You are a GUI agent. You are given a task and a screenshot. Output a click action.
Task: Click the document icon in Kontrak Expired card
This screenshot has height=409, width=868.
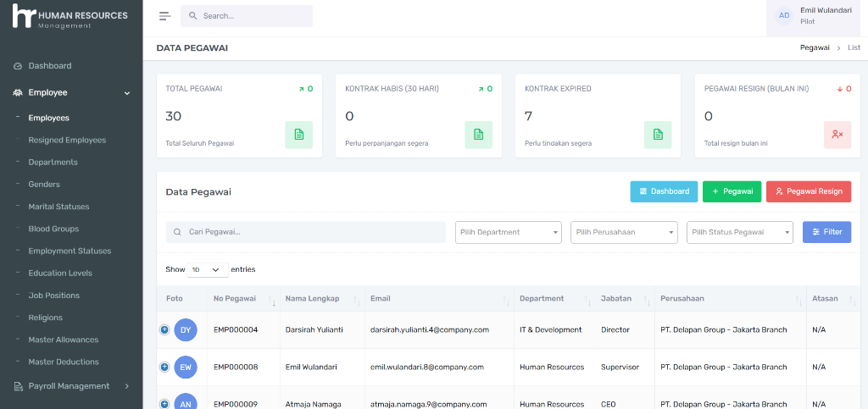click(658, 135)
